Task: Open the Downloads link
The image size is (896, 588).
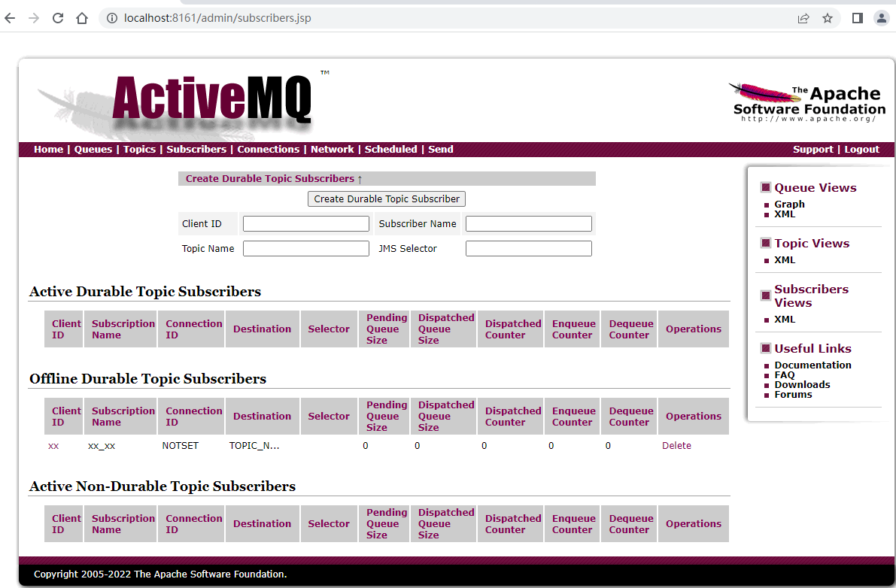Action: pyautogui.click(x=802, y=384)
